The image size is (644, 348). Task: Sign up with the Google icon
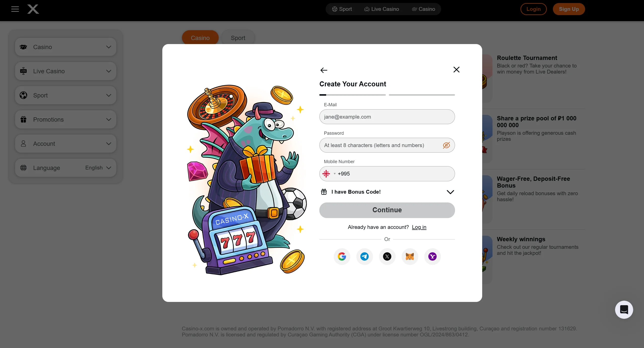[342, 257]
